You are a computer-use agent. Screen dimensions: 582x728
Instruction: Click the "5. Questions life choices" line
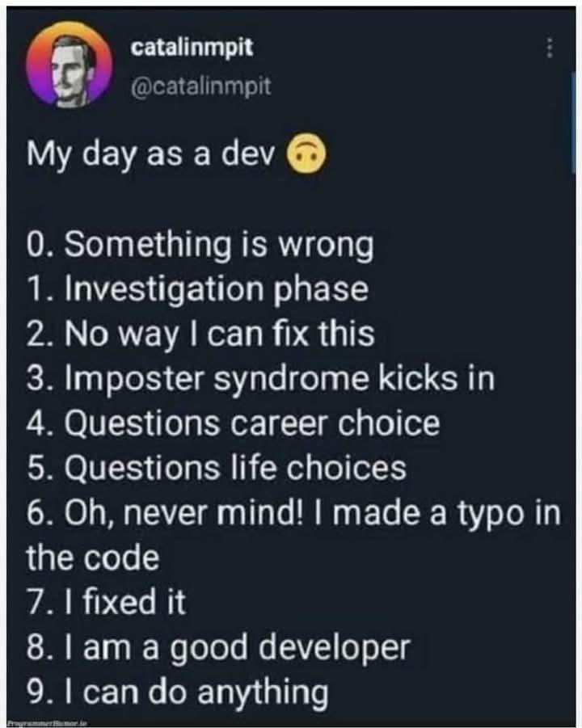pyautogui.click(x=216, y=468)
